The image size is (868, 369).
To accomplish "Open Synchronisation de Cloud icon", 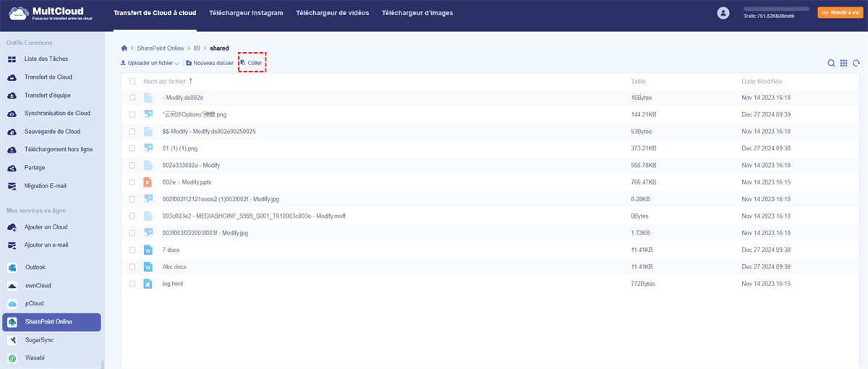I will [x=12, y=113].
